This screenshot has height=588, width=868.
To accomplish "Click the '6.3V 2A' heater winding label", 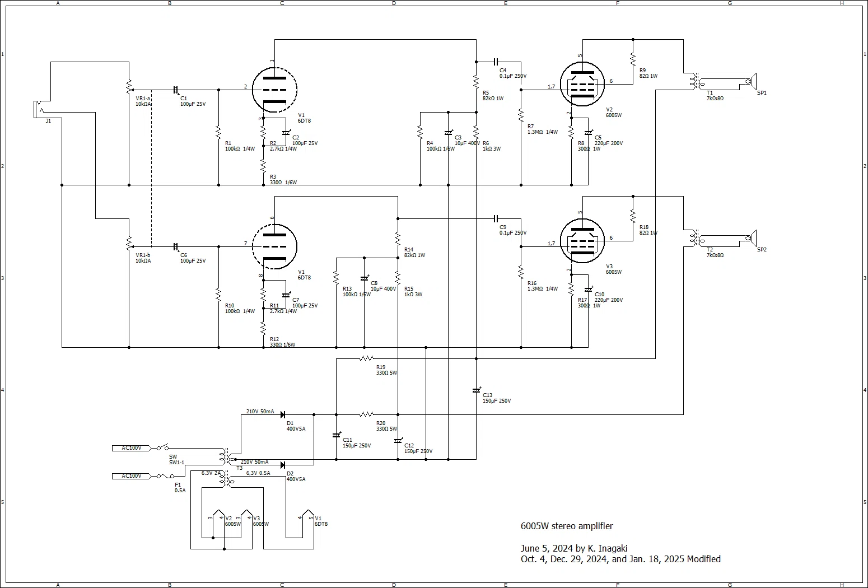I will pos(211,473).
